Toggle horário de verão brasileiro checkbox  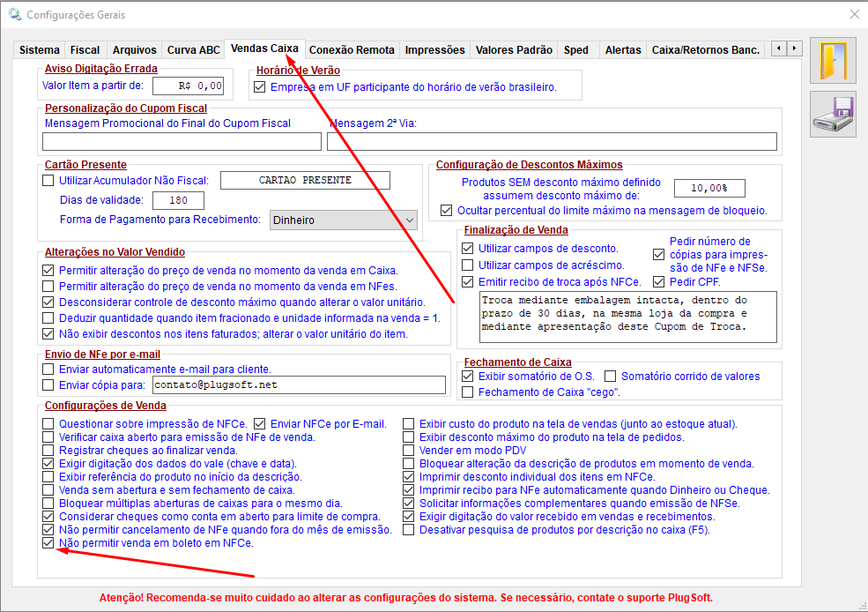pos(260,87)
